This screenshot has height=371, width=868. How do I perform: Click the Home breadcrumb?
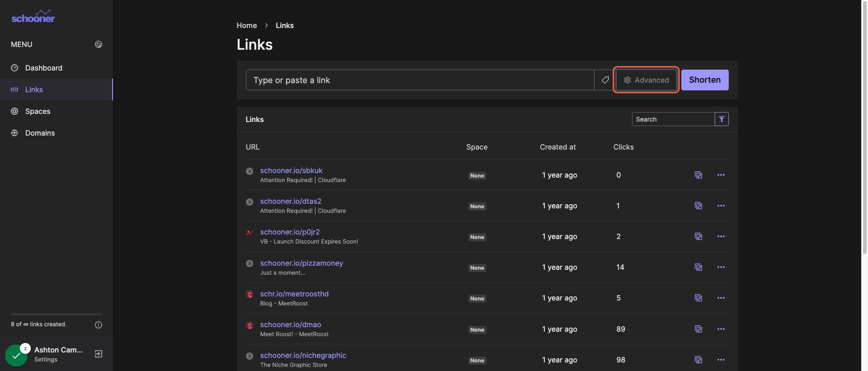247,25
